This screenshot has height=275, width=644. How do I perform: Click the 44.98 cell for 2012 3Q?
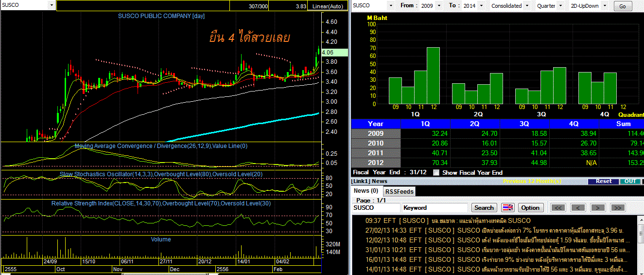[x=524, y=163]
